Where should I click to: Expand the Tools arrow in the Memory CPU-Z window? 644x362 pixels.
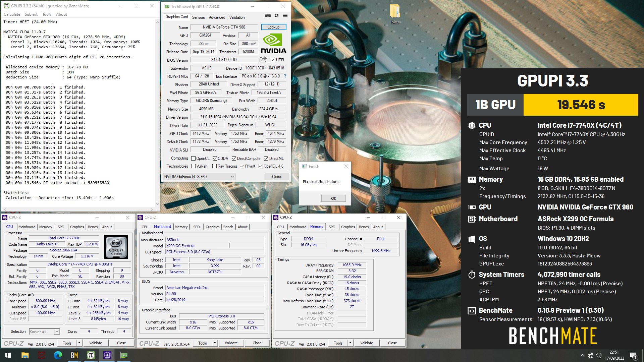click(350, 343)
